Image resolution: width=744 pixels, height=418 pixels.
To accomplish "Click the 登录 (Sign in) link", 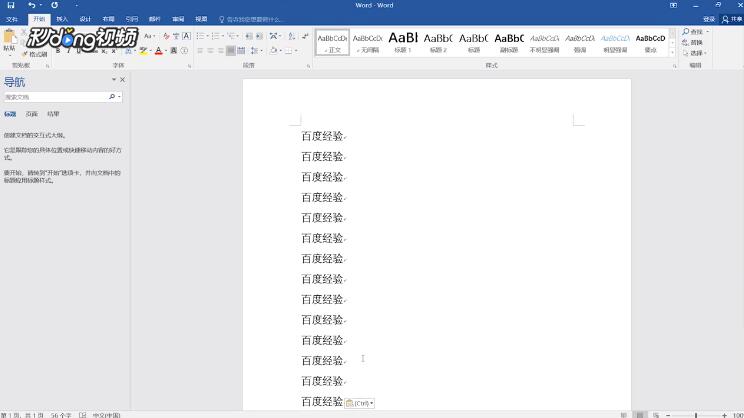I will [x=709, y=19].
